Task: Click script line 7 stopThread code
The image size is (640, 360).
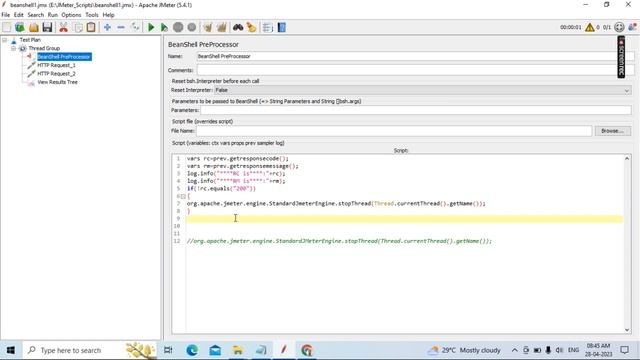Action: pos(336,203)
